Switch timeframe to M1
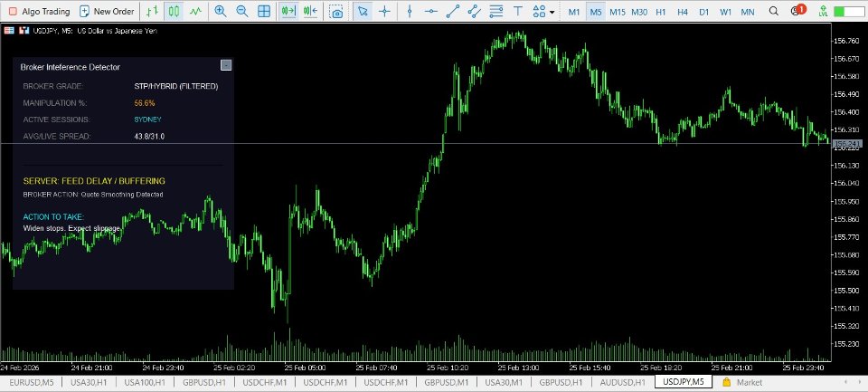Image resolution: width=868 pixels, height=392 pixels. (574, 12)
